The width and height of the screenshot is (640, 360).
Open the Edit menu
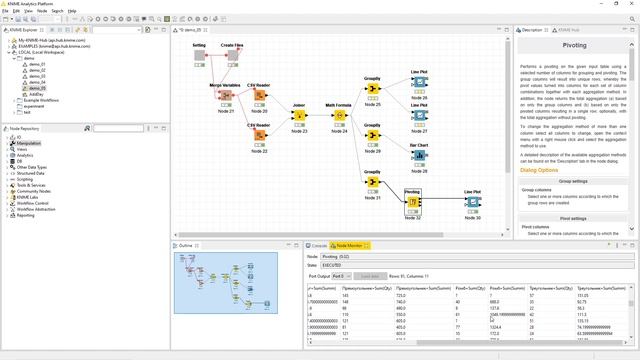coord(16,11)
